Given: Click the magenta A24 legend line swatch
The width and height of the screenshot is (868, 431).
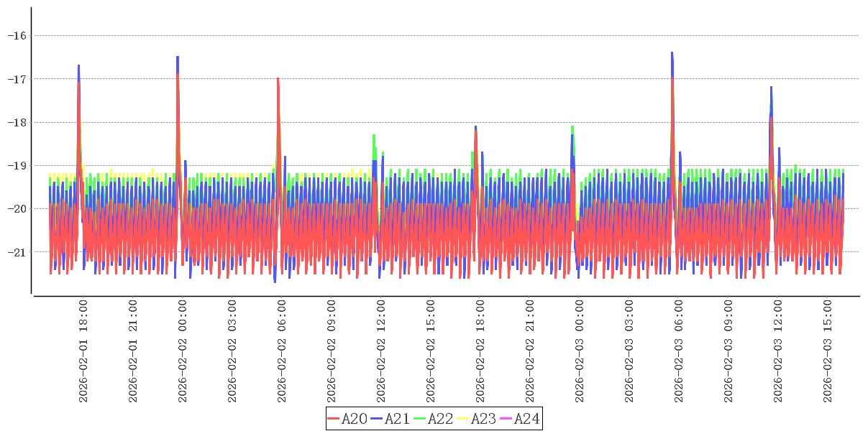Looking at the screenshot, I should 506,419.
